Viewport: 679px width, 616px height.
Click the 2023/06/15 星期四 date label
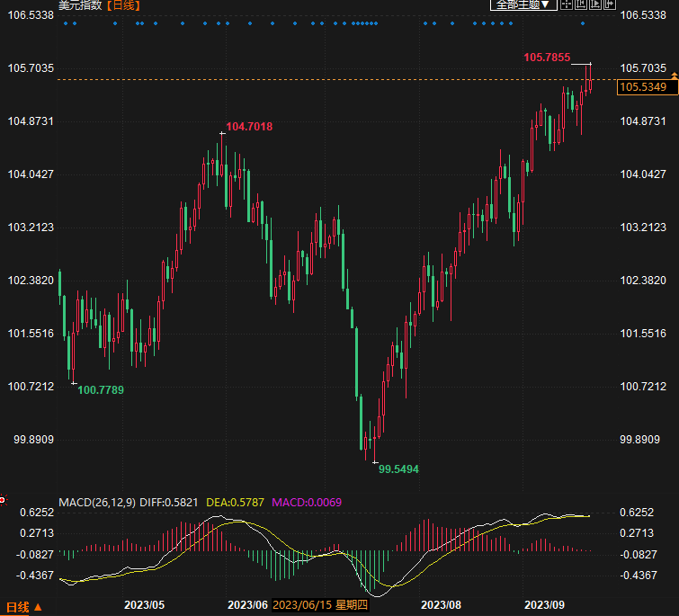(319, 606)
